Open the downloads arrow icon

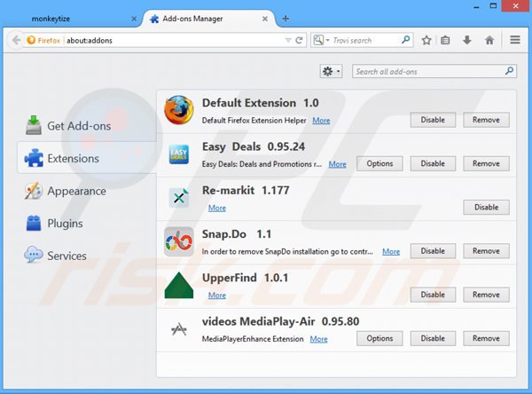pos(467,41)
